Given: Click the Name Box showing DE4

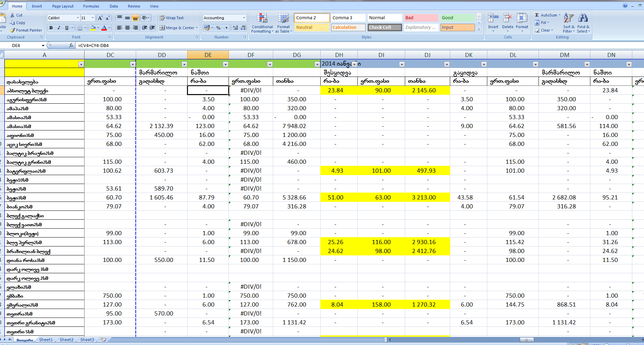Looking at the screenshot, I should 22,45.
